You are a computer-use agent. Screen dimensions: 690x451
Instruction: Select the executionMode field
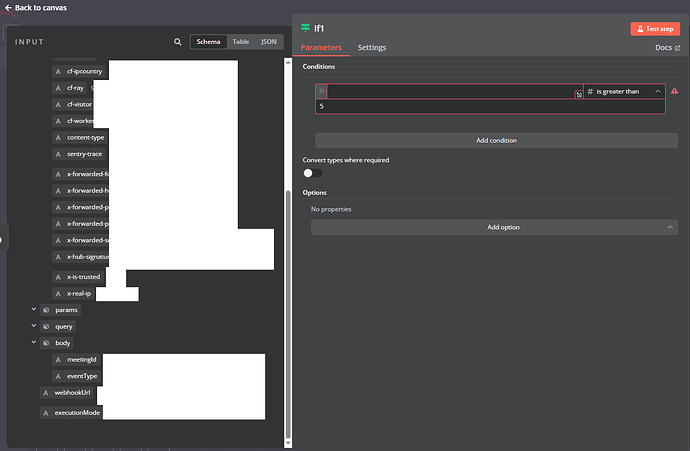point(71,413)
